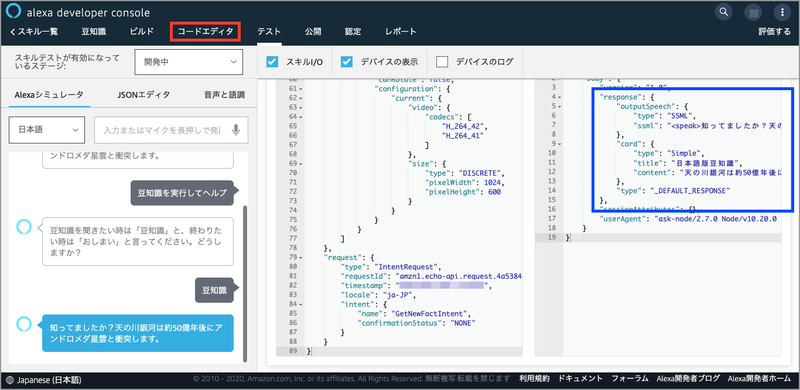This screenshot has width=800, height=390.
Task: Collapse the "current" block at line 62
Action: (301, 98)
